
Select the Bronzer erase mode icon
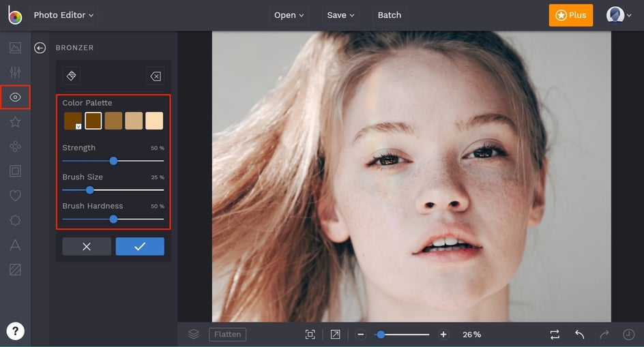(x=155, y=76)
